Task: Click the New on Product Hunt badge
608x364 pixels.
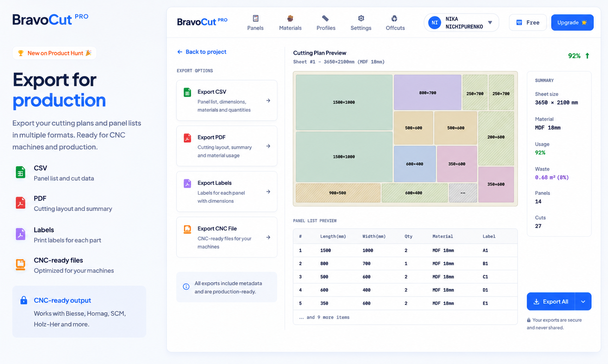Action: point(54,53)
